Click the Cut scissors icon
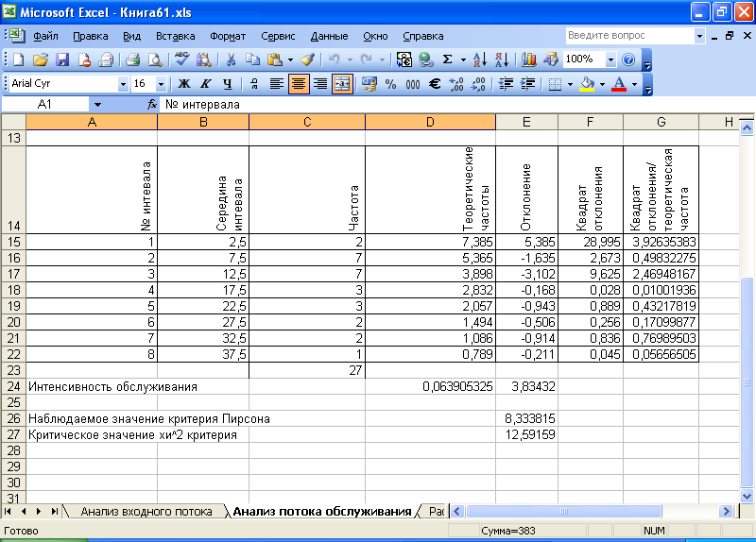Screen dimensions: 756x542 pos(230,59)
